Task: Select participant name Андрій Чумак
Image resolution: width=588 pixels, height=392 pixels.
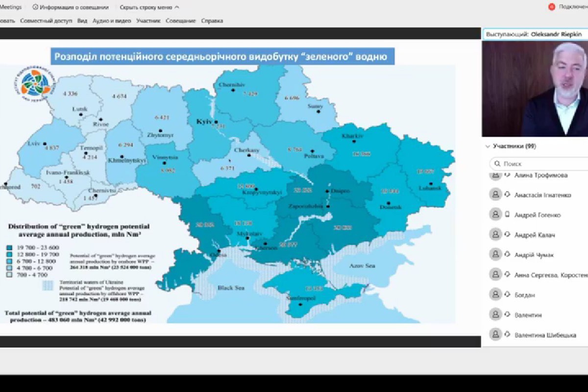Action: click(534, 255)
